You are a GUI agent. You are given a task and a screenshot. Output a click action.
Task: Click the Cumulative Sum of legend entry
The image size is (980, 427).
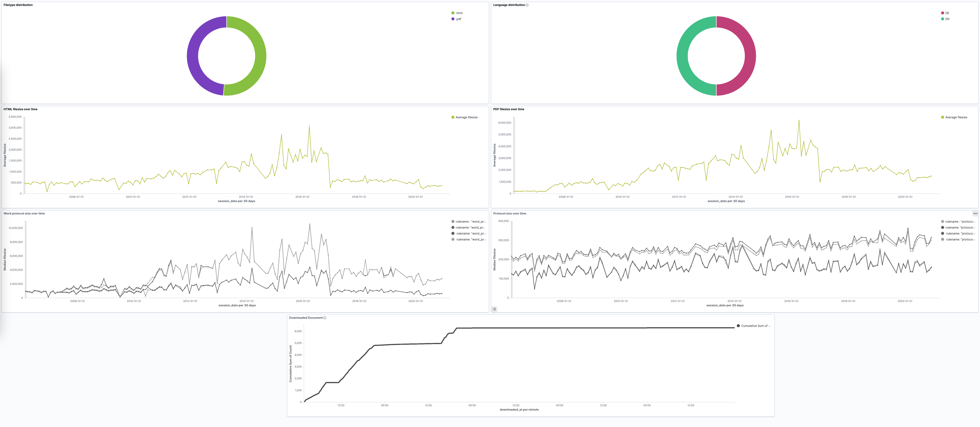coord(754,326)
